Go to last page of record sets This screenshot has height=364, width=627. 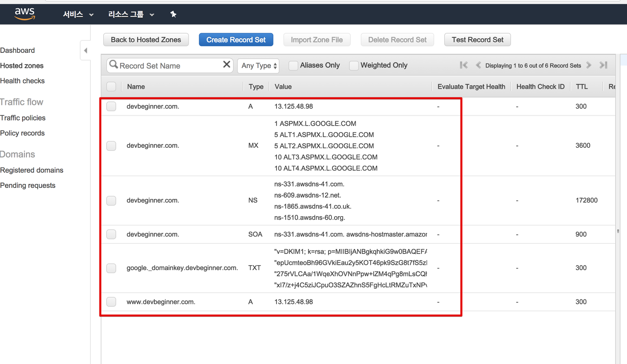click(603, 65)
